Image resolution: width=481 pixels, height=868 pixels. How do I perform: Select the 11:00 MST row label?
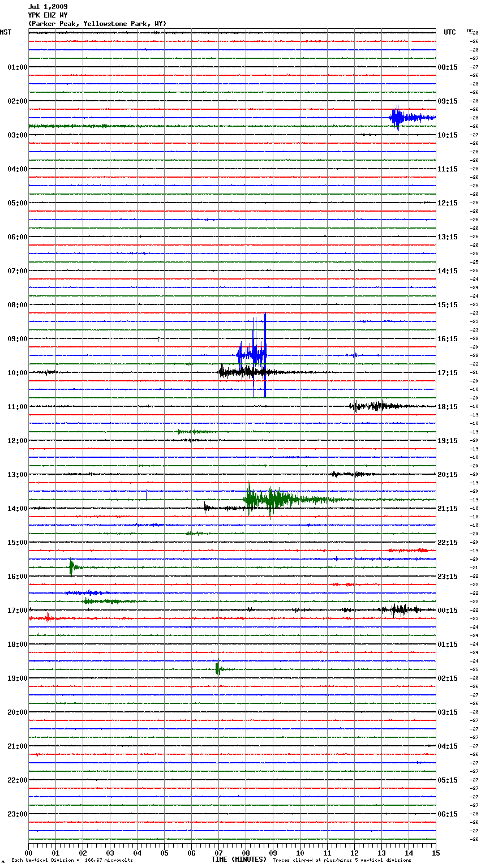[x=18, y=407]
